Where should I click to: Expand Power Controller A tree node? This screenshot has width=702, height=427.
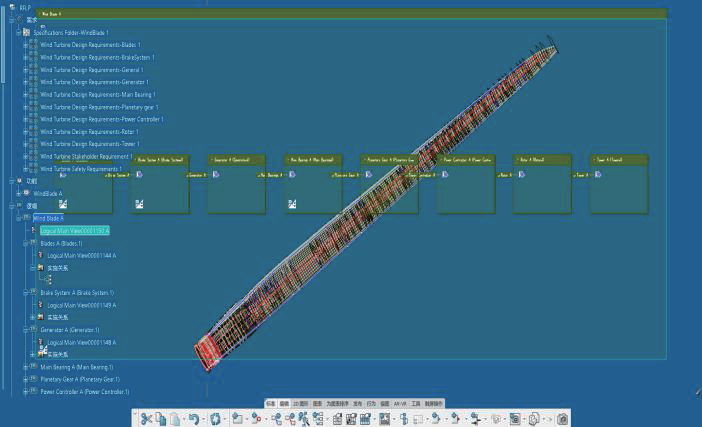click(x=25, y=392)
